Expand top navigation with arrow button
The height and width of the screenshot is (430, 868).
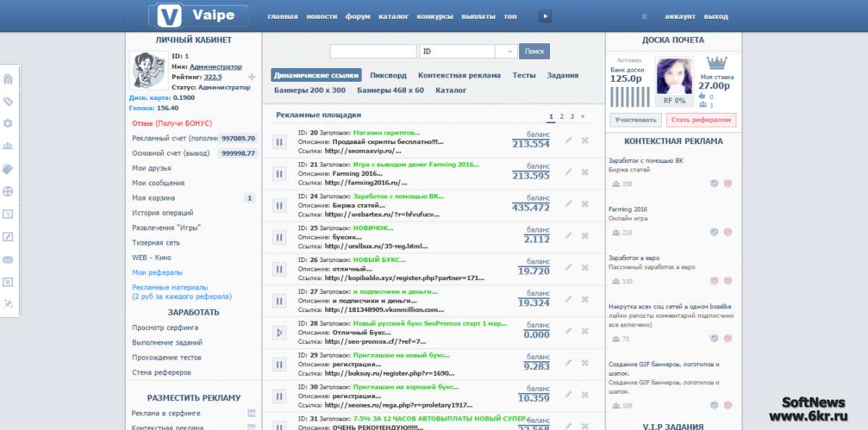(x=545, y=16)
